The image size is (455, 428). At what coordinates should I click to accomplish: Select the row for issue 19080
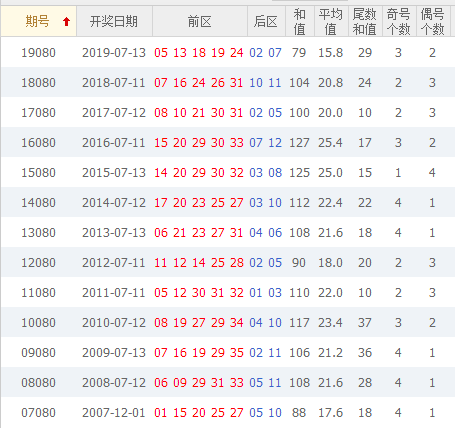pos(228,52)
